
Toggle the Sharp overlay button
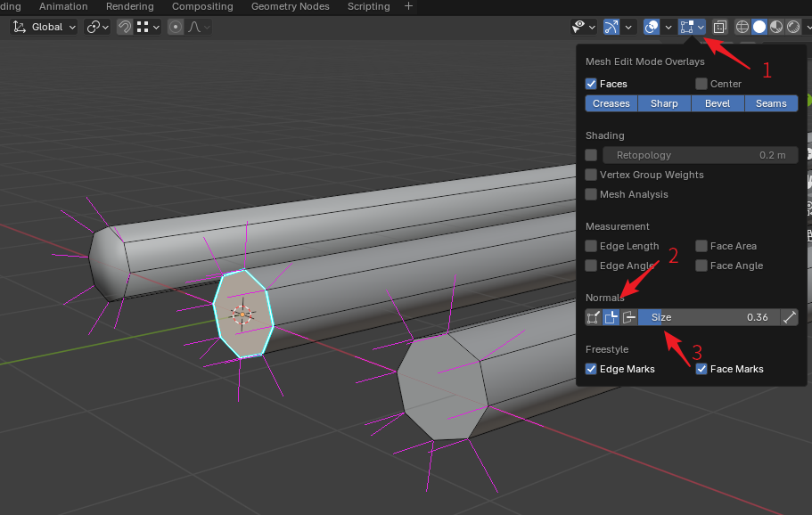click(664, 103)
